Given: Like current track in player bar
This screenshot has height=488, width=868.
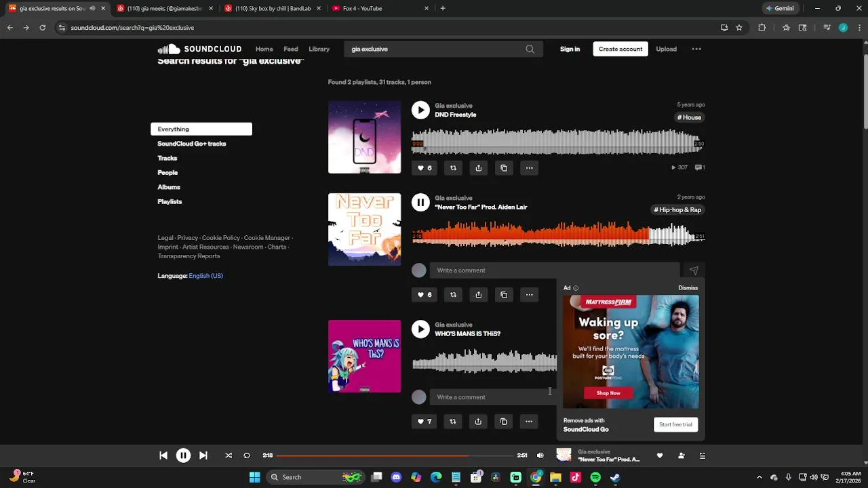Looking at the screenshot, I should pos(660,455).
